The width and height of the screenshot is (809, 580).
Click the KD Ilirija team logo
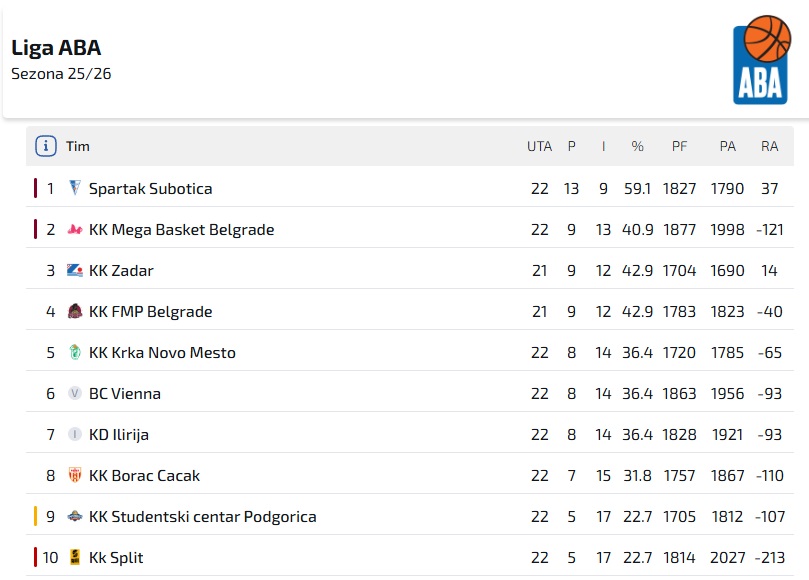(75, 434)
